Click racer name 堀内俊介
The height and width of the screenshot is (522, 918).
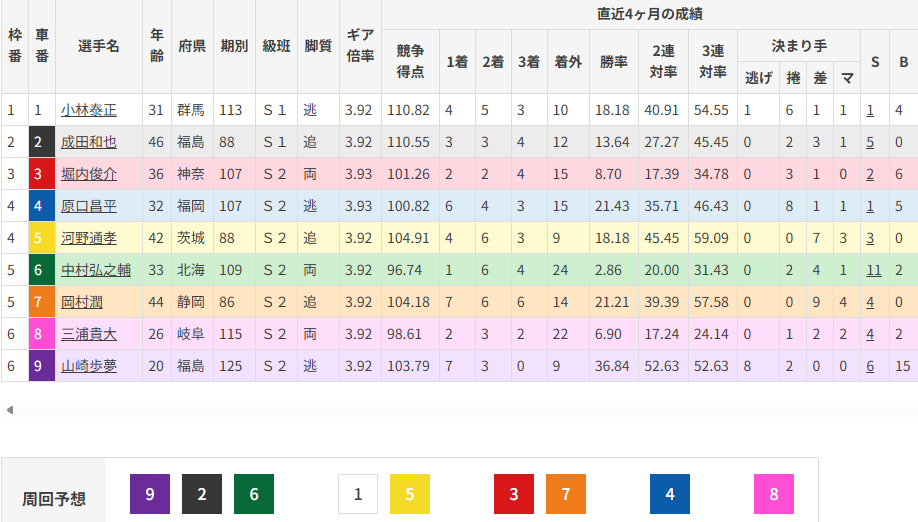pos(88,174)
